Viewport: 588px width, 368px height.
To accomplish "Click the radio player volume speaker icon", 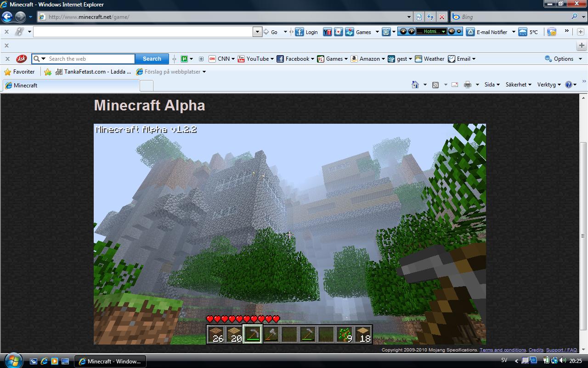I will click(452, 31).
